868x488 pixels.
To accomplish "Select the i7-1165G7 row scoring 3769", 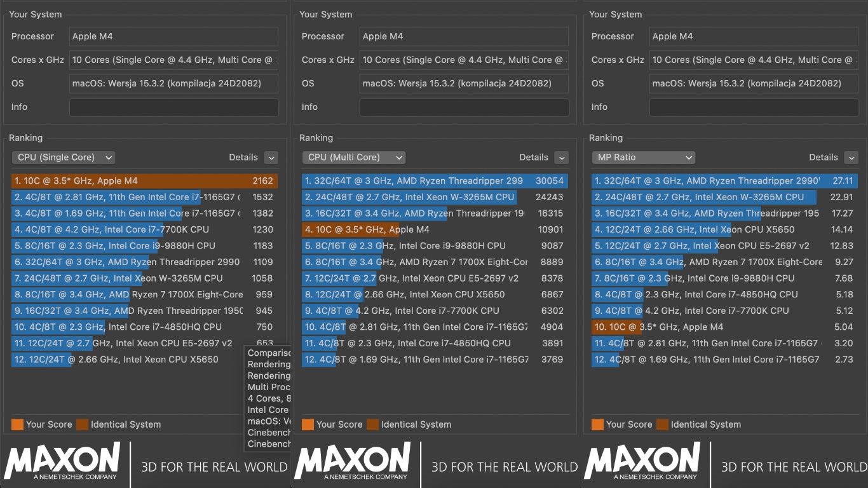I will click(x=435, y=360).
